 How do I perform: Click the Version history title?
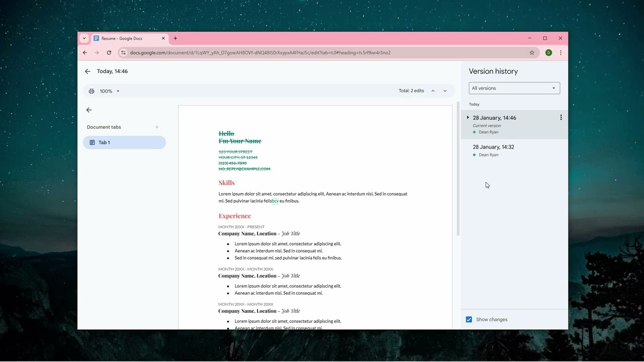coord(493,71)
